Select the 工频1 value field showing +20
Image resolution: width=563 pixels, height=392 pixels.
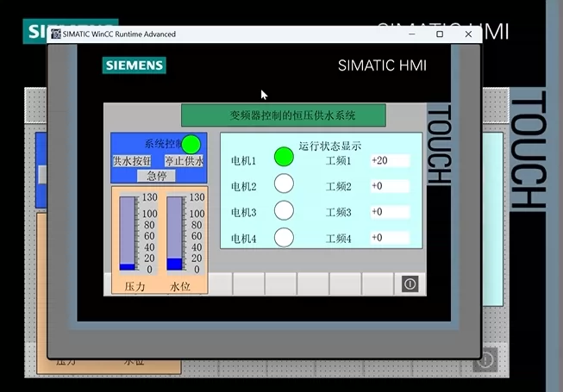pos(390,160)
